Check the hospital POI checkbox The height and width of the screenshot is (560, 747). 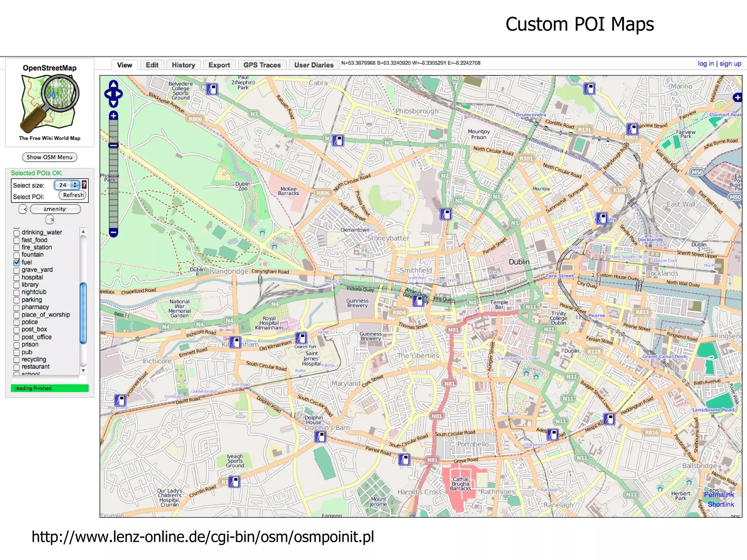tap(16, 278)
